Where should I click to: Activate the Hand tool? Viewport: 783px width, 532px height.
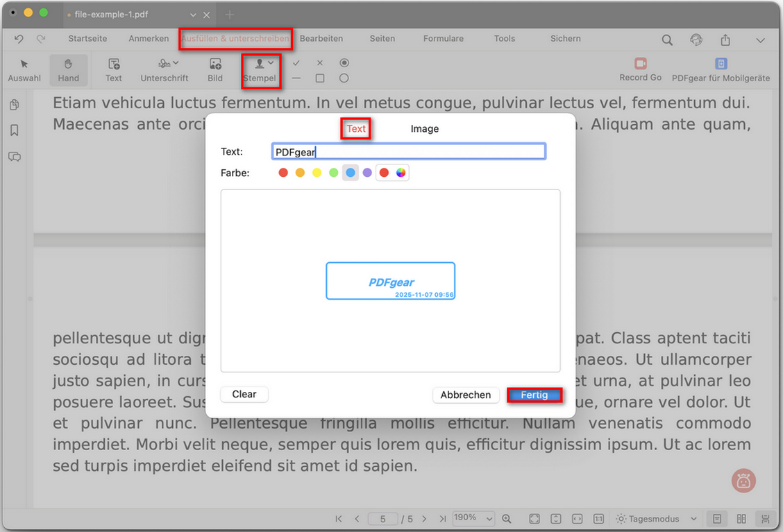click(69, 70)
